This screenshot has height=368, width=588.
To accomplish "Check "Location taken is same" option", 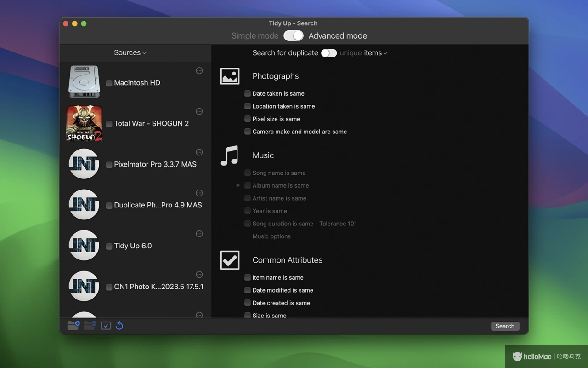I will point(248,106).
